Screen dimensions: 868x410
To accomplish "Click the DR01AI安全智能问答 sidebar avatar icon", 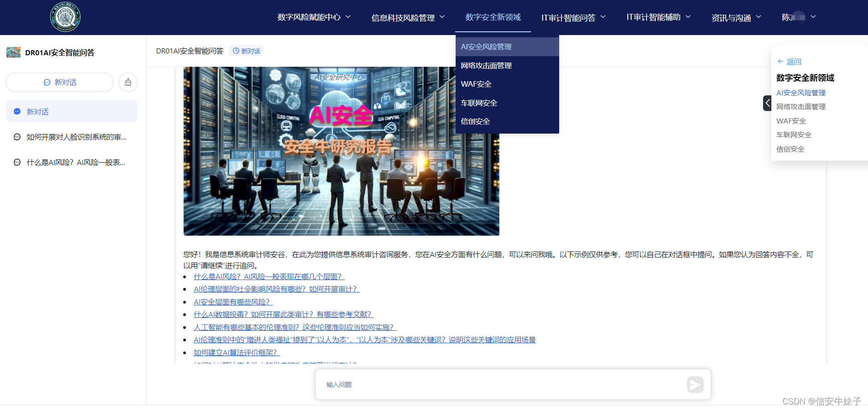I will tap(13, 53).
